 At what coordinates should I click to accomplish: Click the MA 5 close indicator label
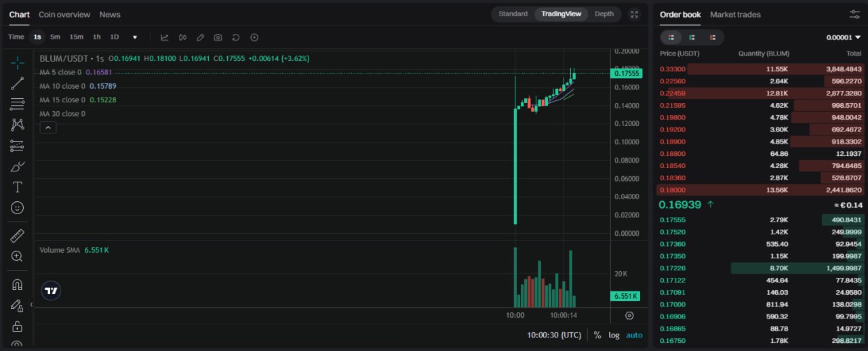(x=60, y=72)
